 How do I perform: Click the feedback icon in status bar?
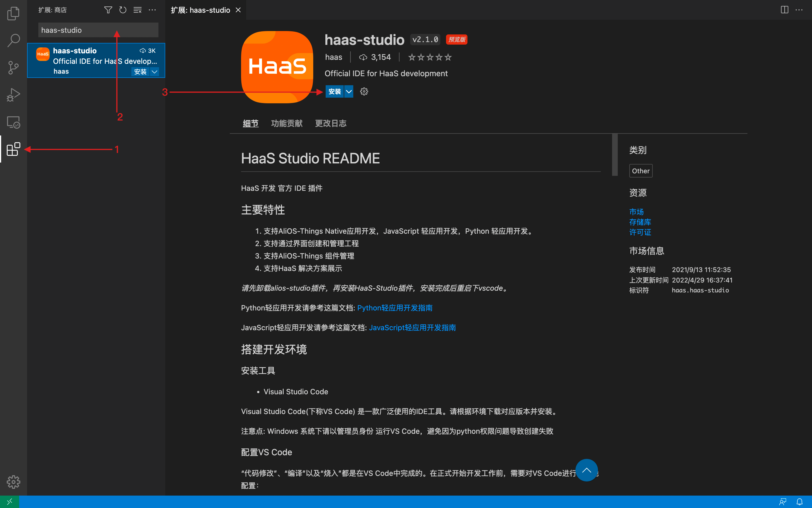[x=783, y=502]
